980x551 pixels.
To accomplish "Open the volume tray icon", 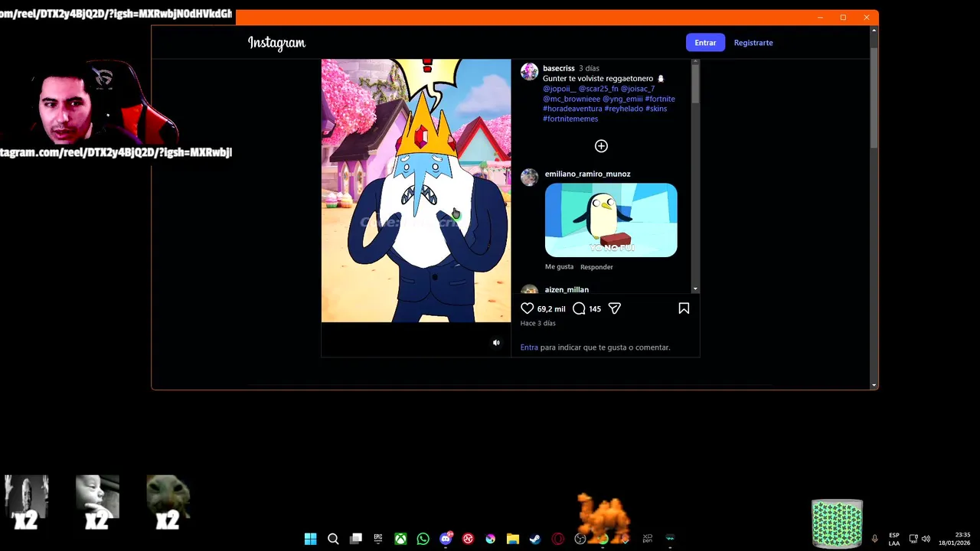I will click(x=926, y=539).
